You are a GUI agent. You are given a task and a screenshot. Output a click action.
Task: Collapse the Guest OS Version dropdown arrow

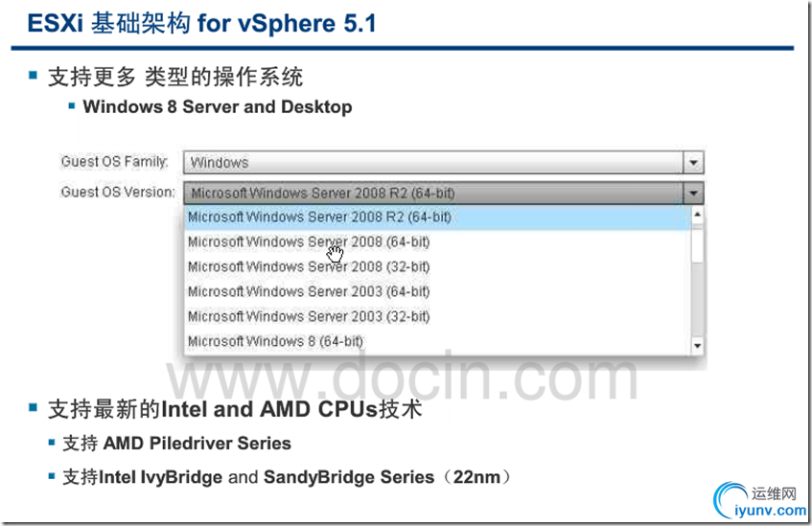click(693, 194)
